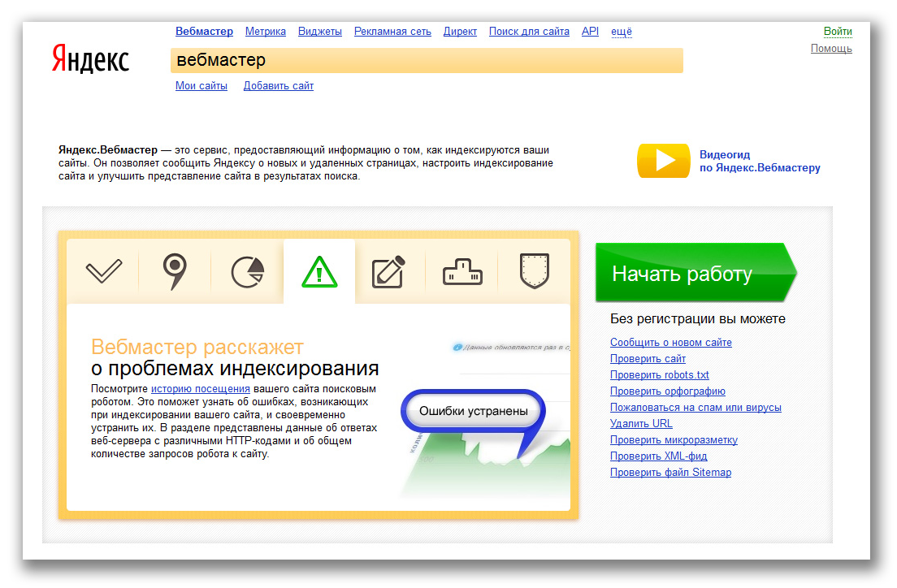Open Проверить файл Sitemap link
The image size is (897, 588).
tap(670, 473)
